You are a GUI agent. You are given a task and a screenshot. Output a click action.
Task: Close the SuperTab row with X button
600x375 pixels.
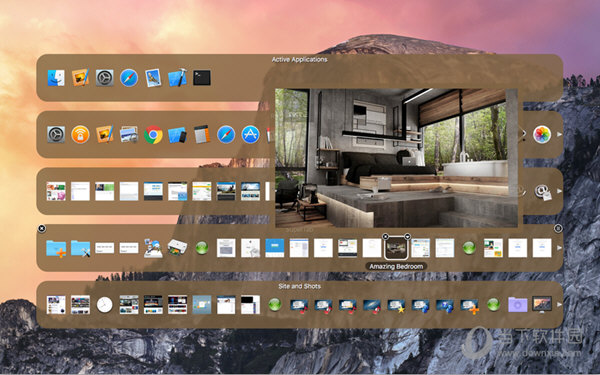42,229
